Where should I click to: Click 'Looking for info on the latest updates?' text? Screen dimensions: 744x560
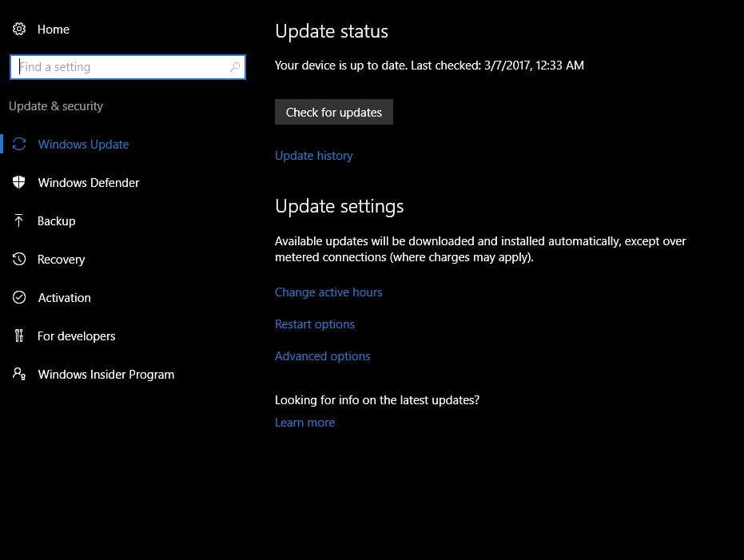pyautogui.click(x=377, y=400)
